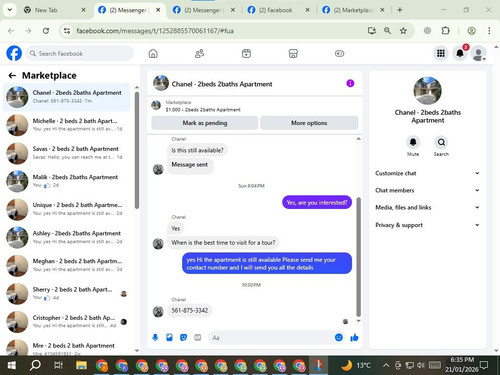Viewport: 500px width, 375px height.
Task: Click the zoom magnifier in address bar
Action: click(387, 31)
